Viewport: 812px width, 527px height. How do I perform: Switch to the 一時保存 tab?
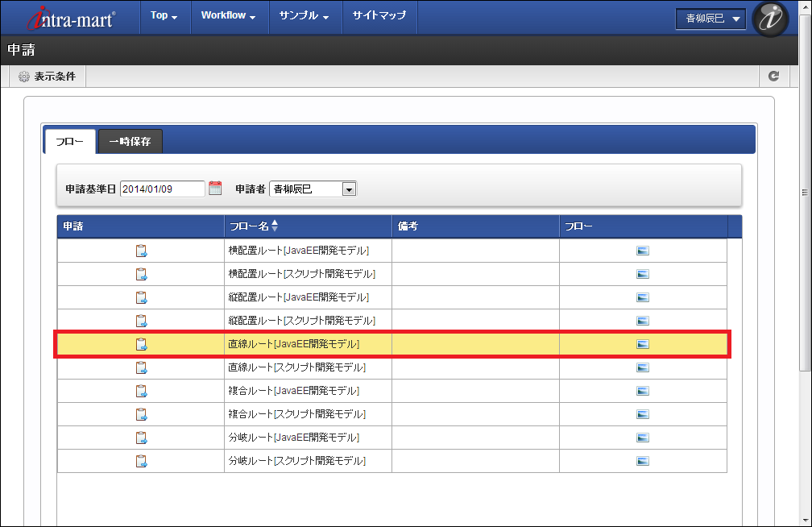tap(130, 141)
